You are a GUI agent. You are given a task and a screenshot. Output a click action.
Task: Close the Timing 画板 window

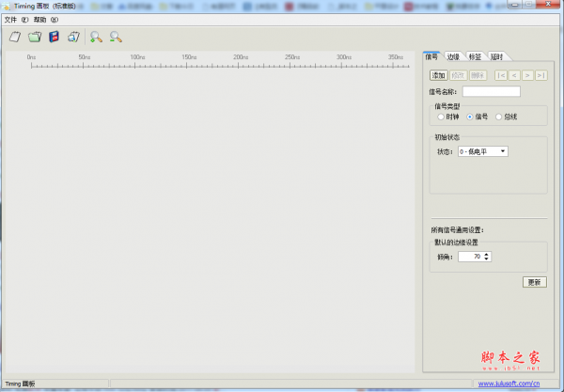point(548,4)
